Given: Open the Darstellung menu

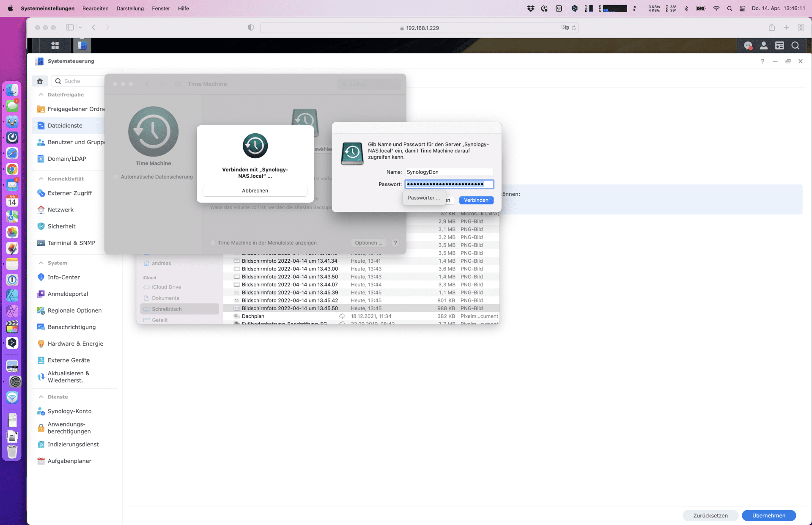Looking at the screenshot, I should (130, 8).
